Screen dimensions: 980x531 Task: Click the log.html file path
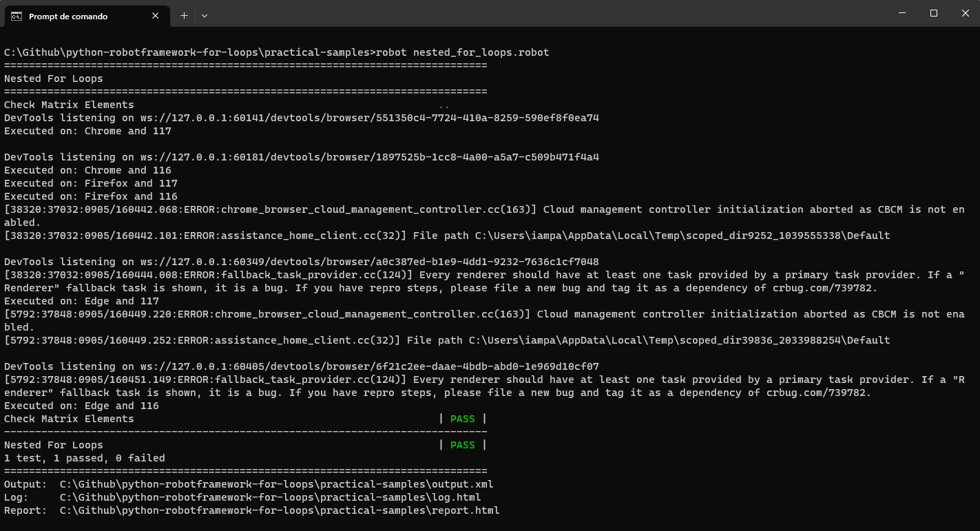(x=270, y=497)
